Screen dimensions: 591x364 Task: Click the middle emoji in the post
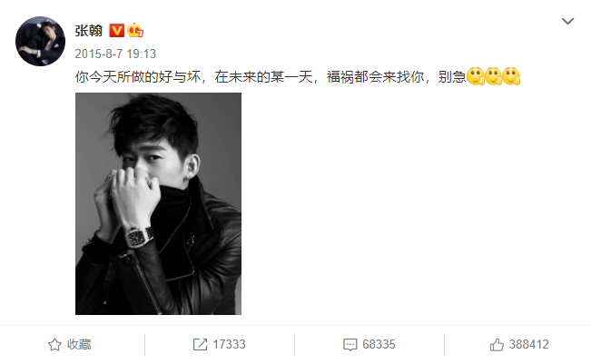click(494, 76)
